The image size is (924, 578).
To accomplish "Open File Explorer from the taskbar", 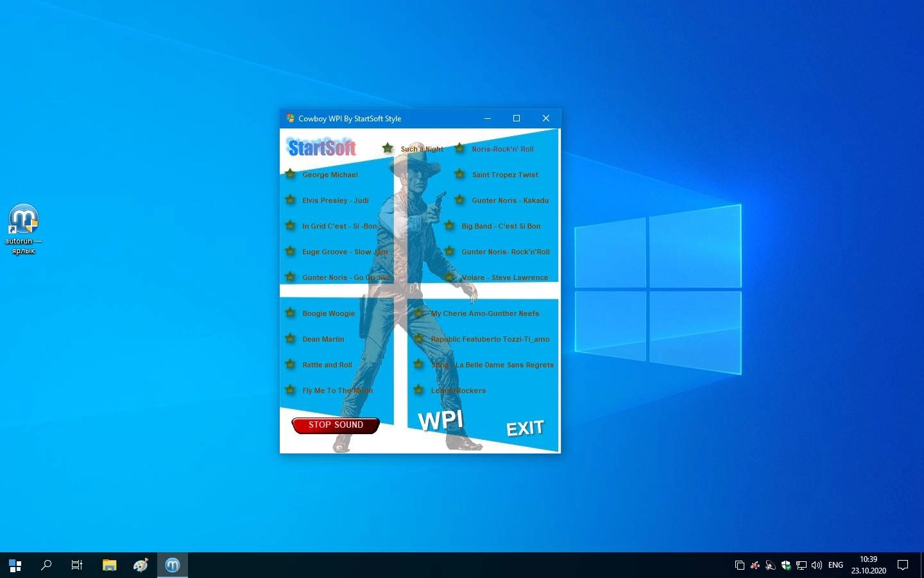I will click(x=110, y=565).
